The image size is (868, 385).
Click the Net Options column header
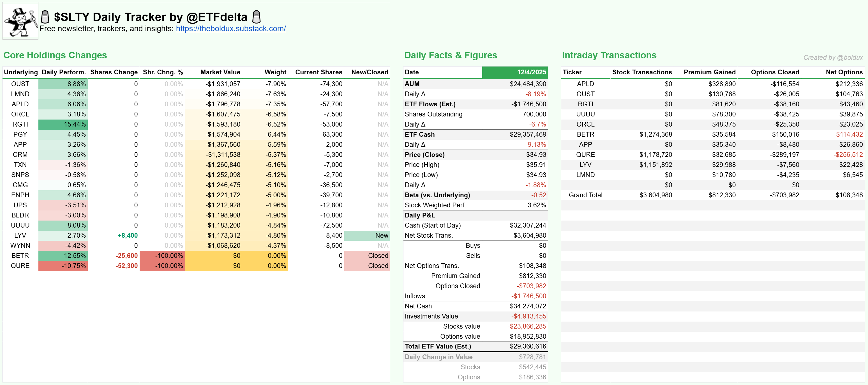[x=844, y=72]
